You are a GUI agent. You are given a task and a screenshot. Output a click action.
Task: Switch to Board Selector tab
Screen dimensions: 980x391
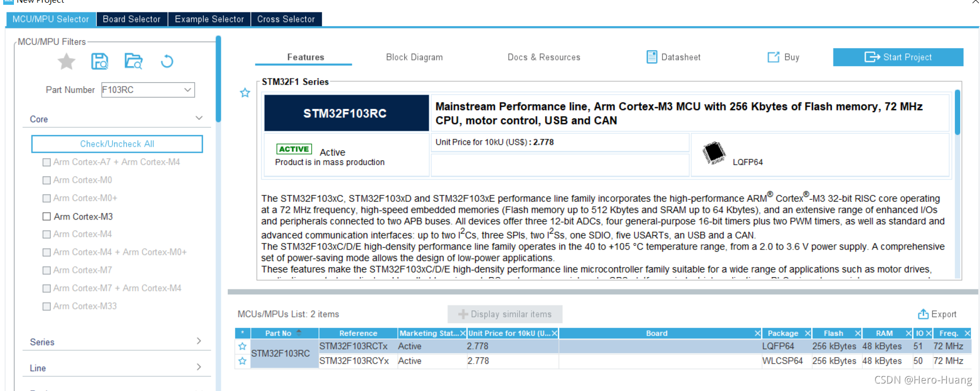pos(132,19)
